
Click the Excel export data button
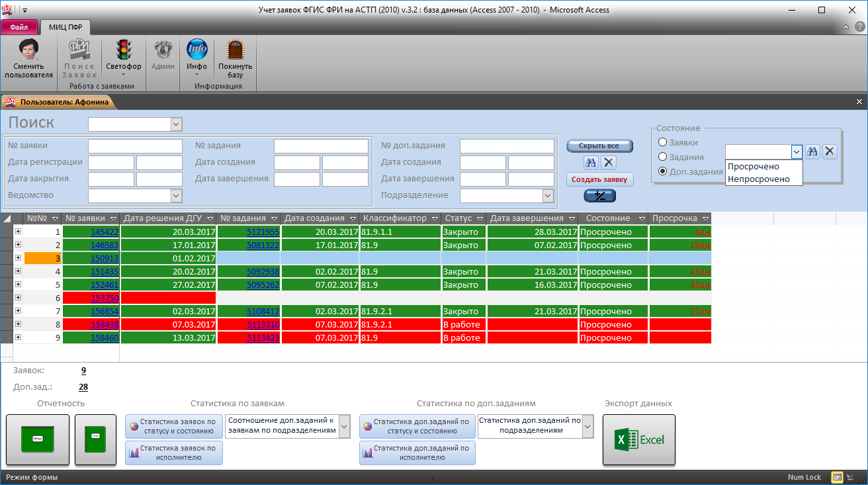pyautogui.click(x=638, y=440)
